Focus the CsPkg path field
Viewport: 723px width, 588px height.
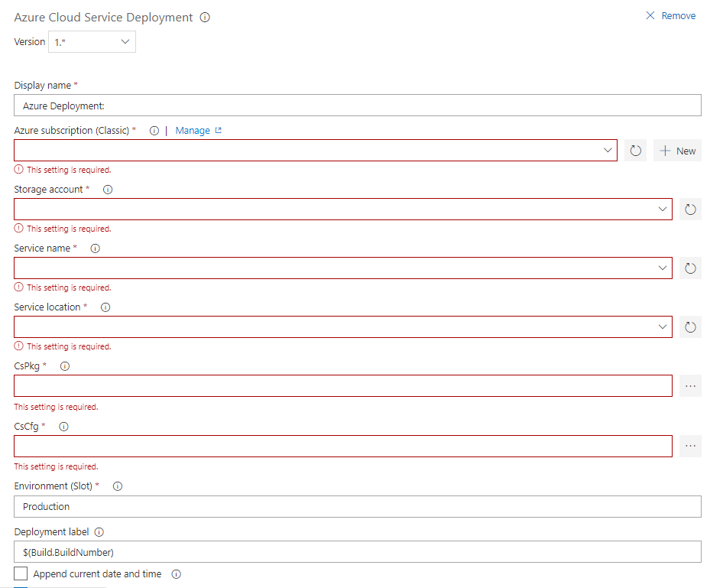(x=343, y=386)
